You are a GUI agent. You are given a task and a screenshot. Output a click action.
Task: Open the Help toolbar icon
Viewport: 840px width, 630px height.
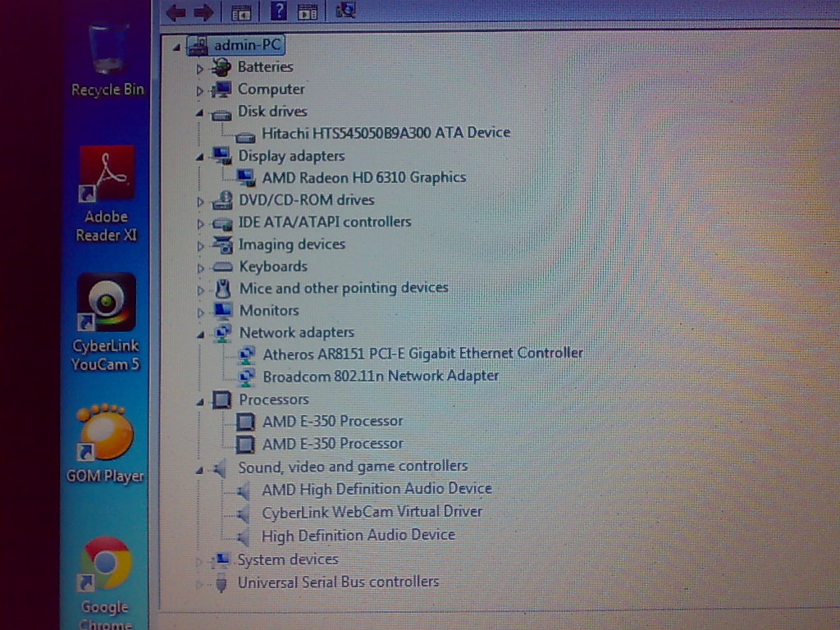pos(278,11)
